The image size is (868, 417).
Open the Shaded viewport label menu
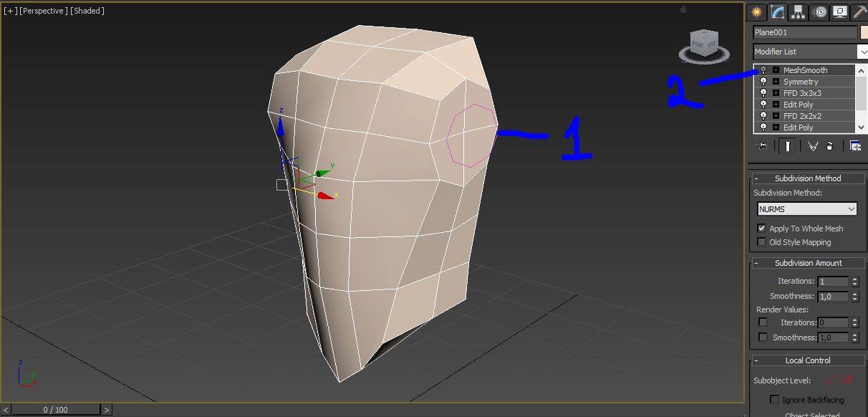coord(87,11)
